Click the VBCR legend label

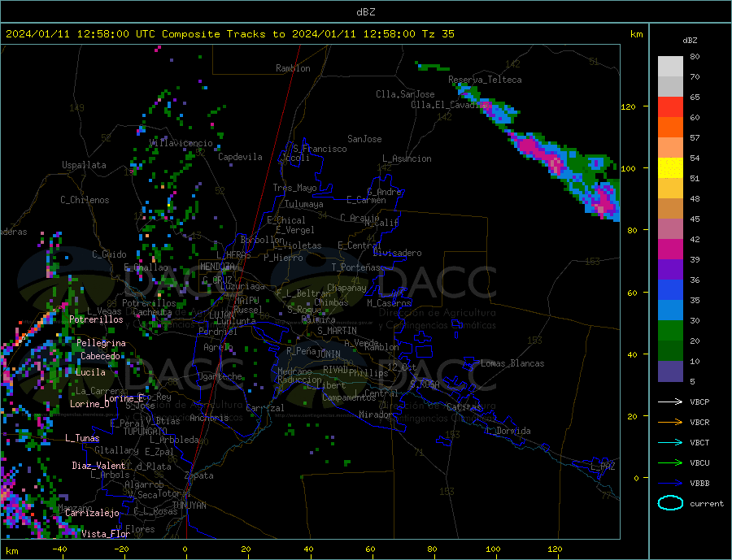click(x=699, y=423)
